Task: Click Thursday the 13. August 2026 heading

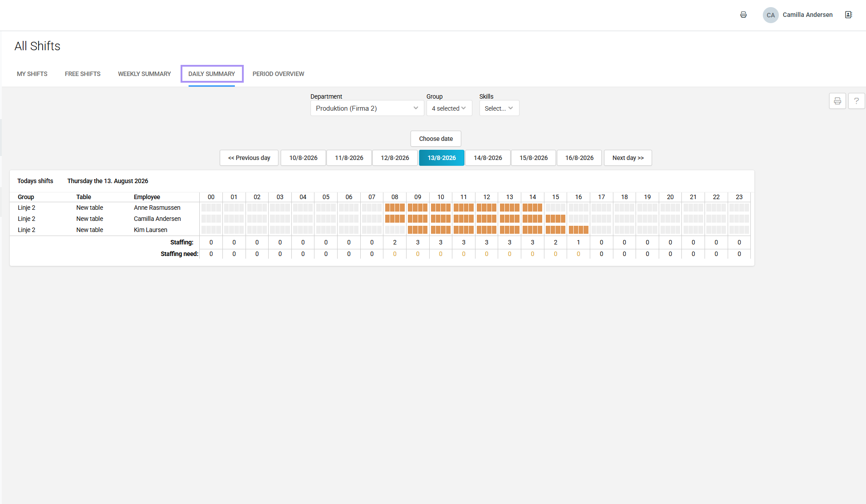Action: 108,181
